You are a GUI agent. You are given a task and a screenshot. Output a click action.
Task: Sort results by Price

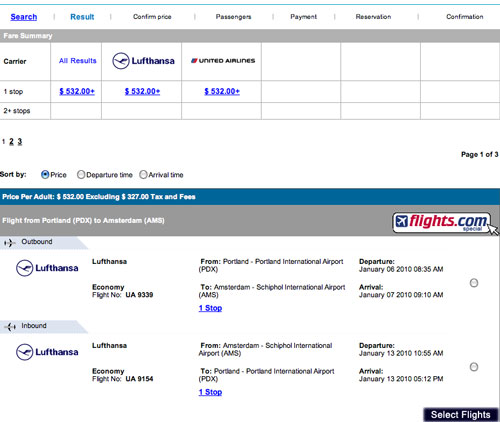pos(45,175)
